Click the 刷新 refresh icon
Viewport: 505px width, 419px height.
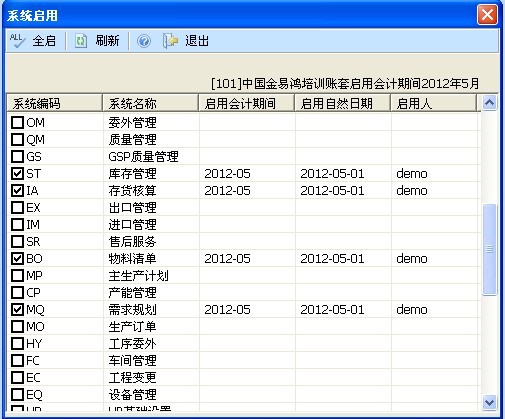[x=80, y=41]
